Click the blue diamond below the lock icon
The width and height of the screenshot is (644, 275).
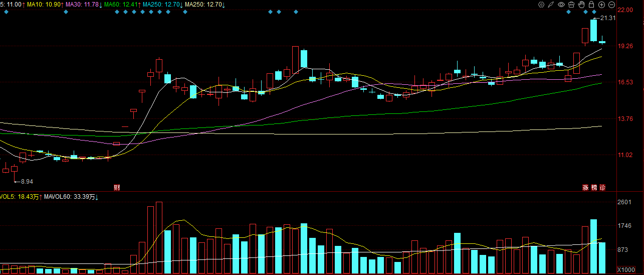pyautogui.click(x=594, y=12)
